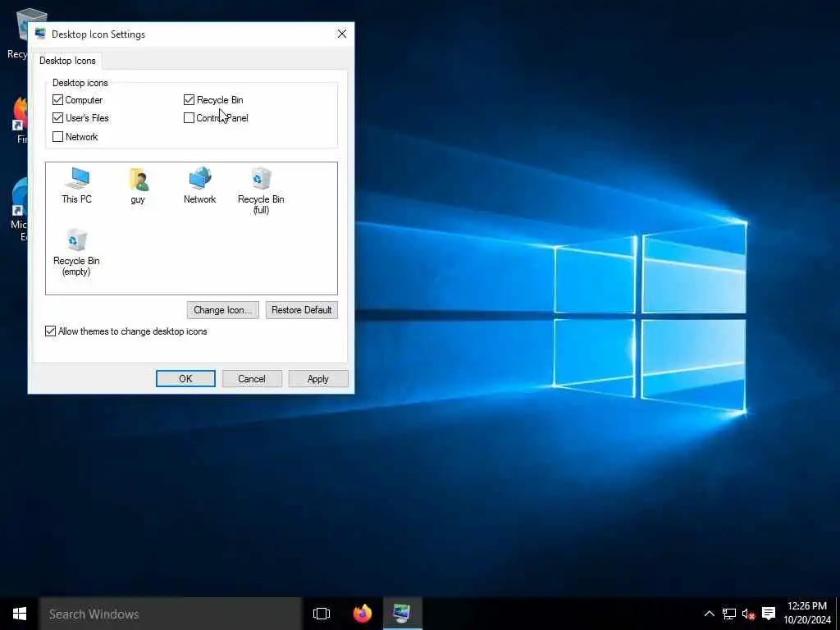This screenshot has width=840, height=630.
Task: Click the Search Windows box
Action: tap(171, 614)
